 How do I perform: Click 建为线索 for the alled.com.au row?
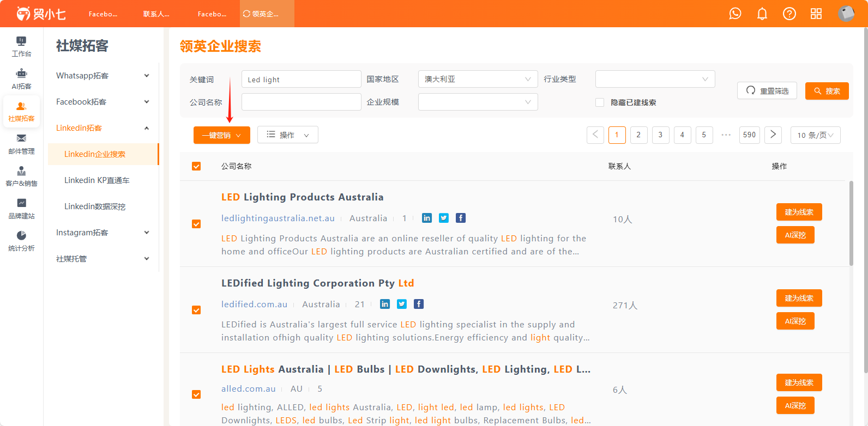pyautogui.click(x=799, y=382)
